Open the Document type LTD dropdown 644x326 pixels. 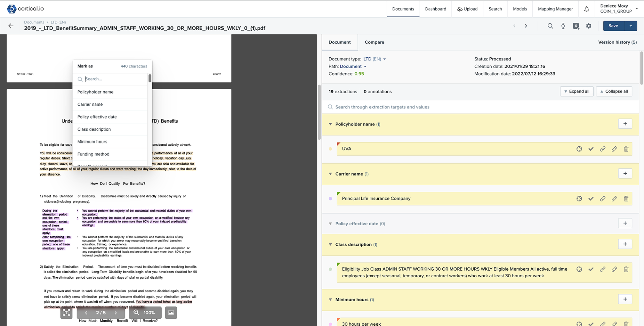coord(384,59)
